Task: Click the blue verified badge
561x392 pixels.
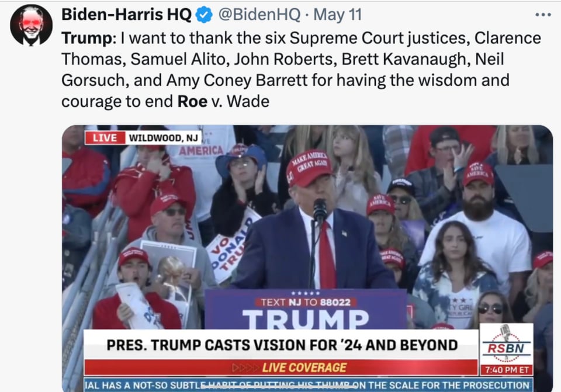Action: (205, 15)
